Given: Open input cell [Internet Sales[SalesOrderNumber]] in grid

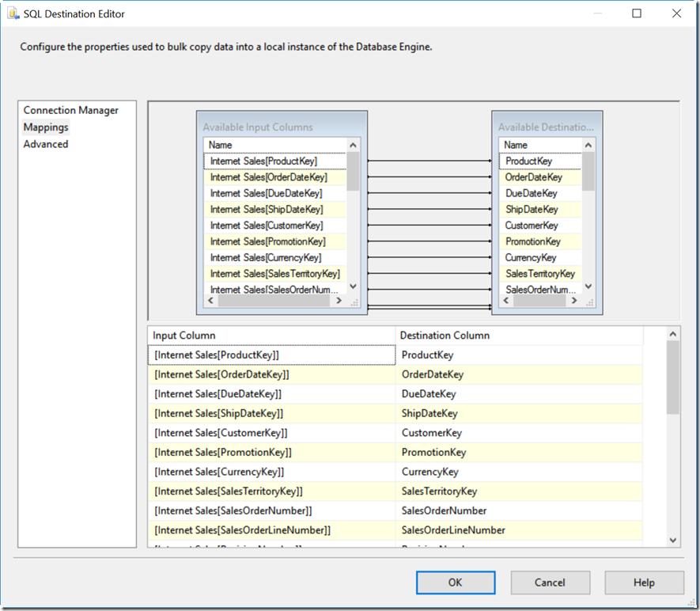Looking at the screenshot, I should click(271, 510).
